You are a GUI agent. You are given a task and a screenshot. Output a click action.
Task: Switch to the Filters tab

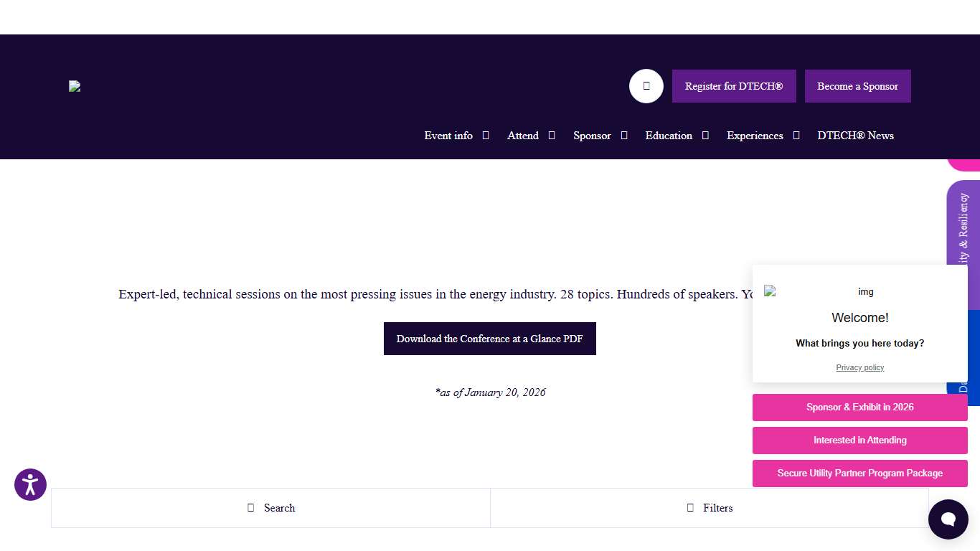[710, 508]
